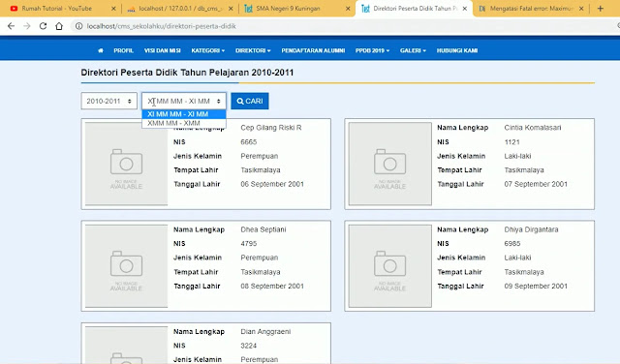
Task: Click the name Cintia Komalasari
Action: coord(532,128)
